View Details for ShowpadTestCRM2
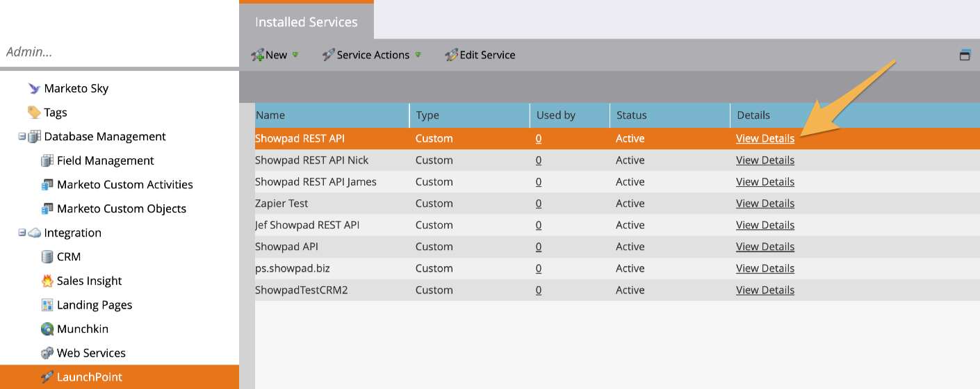Image resolution: width=980 pixels, height=389 pixels. click(x=765, y=290)
